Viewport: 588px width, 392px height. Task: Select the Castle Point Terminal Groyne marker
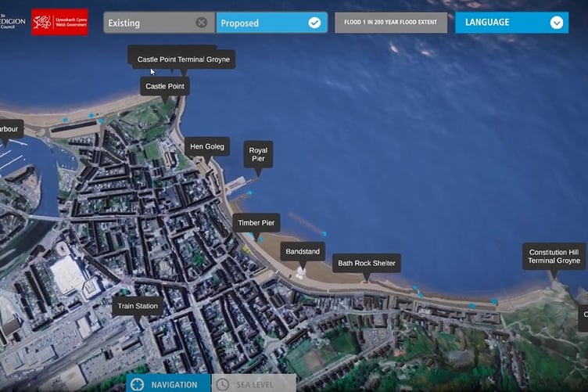[185, 59]
